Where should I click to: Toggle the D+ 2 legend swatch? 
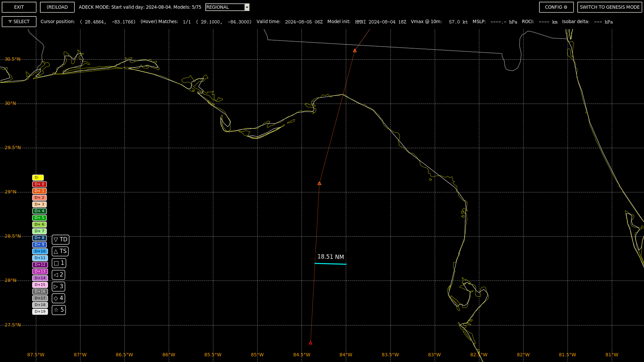[40, 198]
